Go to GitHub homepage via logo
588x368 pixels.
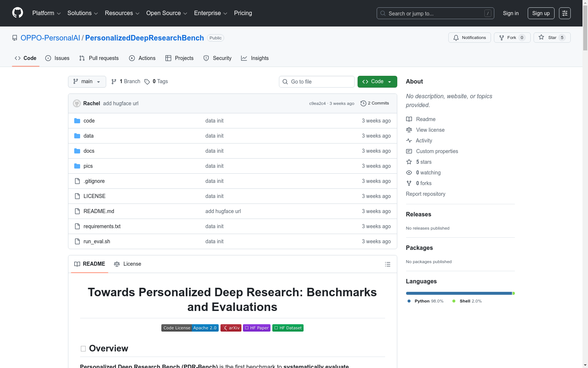pos(18,13)
